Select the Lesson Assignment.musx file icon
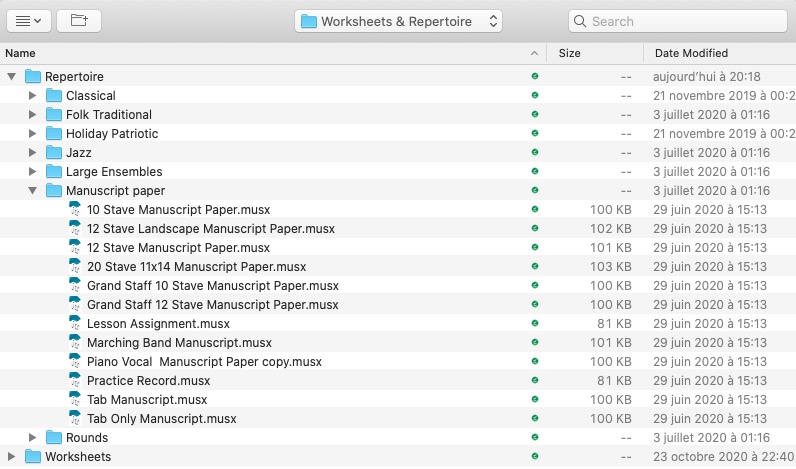Viewport: 796px width, 469px height. coord(75,324)
